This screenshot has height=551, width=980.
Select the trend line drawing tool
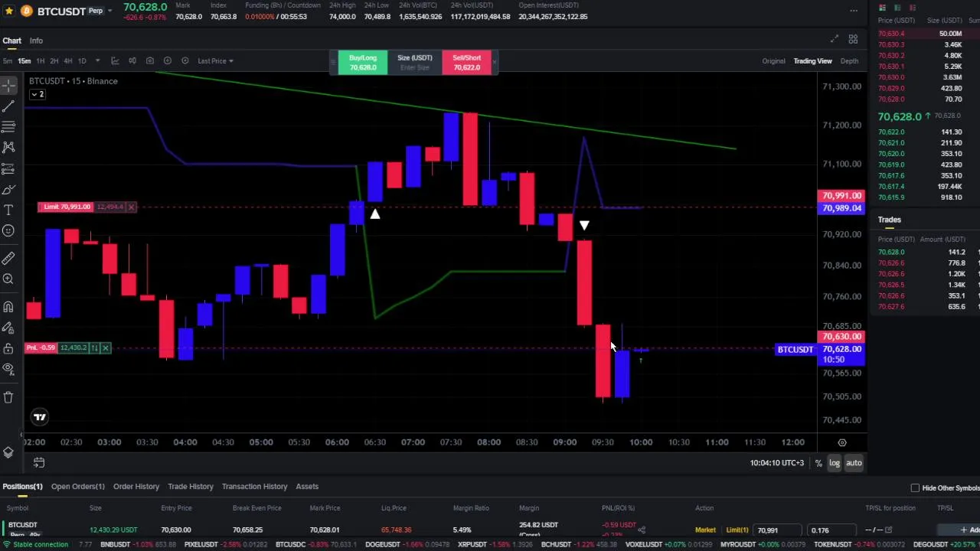[x=8, y=106]
